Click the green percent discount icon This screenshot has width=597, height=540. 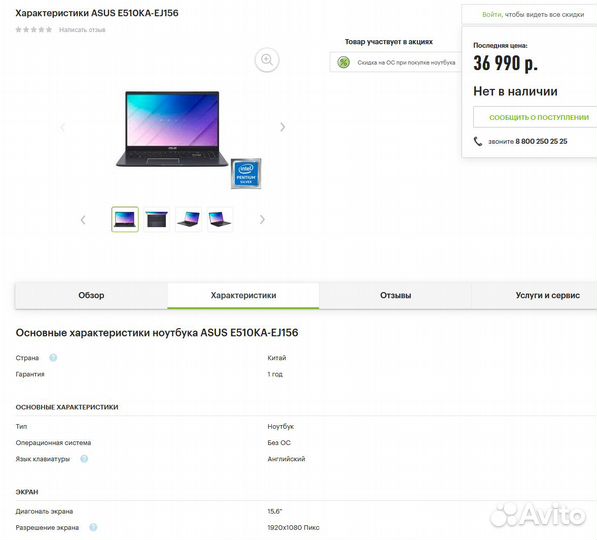click(x=343, y=62)
